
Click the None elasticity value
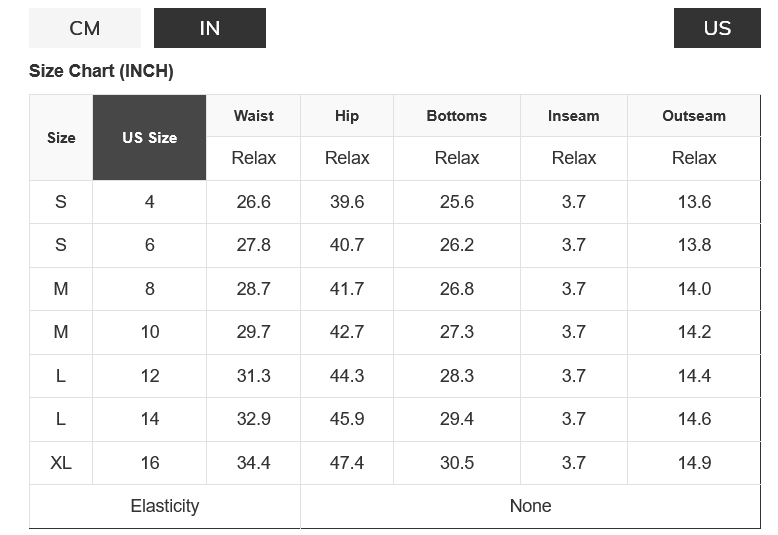tap(530, 506)
